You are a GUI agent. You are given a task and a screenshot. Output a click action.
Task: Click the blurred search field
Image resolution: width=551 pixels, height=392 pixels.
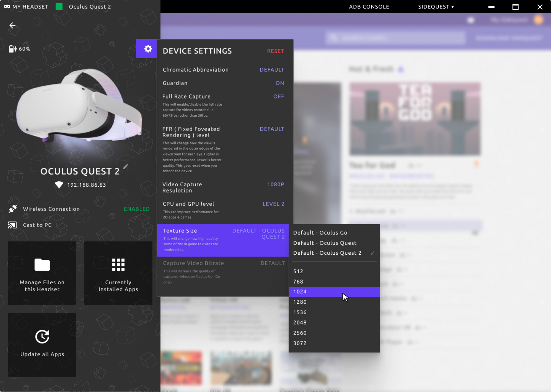(396, 38)
